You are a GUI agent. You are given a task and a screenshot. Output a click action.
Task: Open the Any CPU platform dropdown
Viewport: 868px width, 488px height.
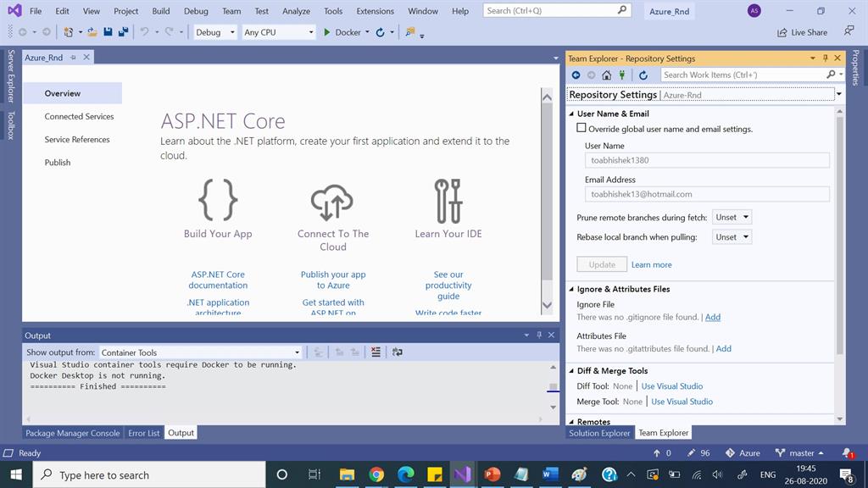(x=279, y=32)
